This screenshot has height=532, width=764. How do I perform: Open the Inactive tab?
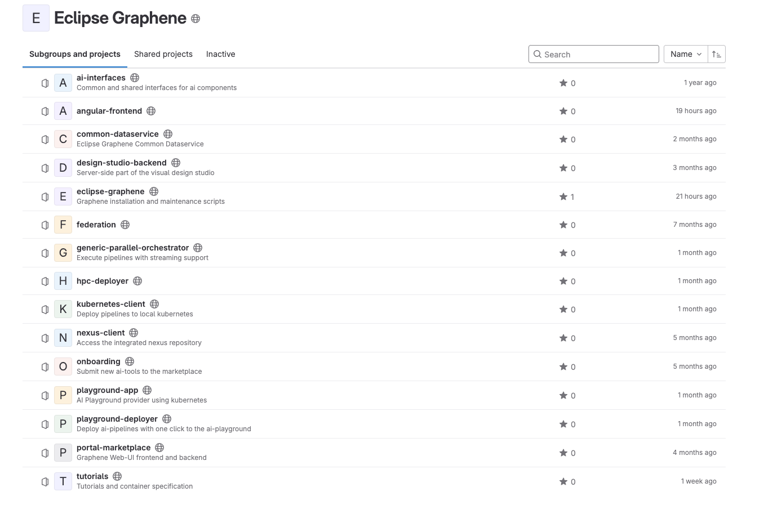coord(220,54)
